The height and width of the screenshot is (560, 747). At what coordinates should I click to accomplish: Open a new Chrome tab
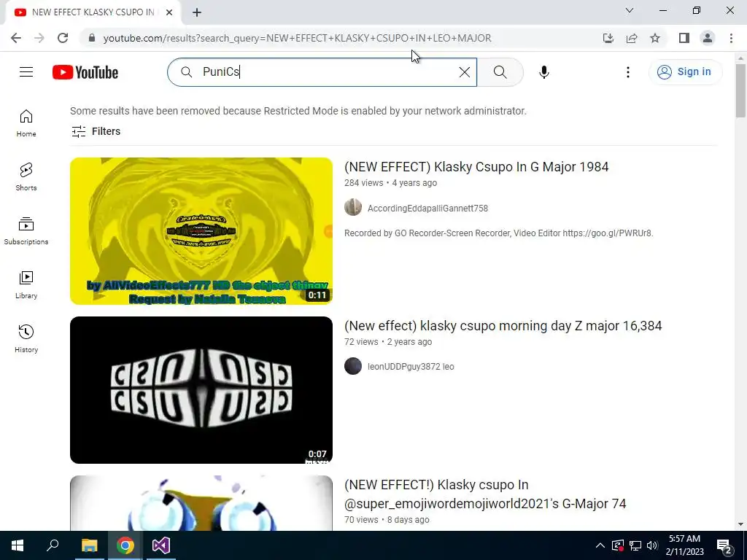coord(197,12)
